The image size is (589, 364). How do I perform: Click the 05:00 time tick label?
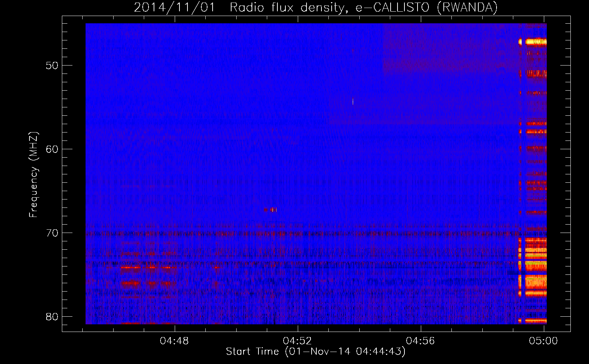point(543,341)
